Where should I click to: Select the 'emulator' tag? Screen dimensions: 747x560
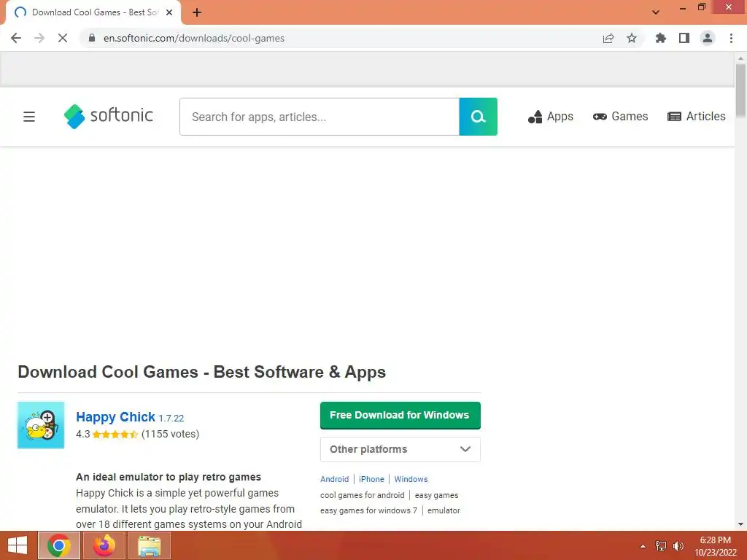tap(444, 510)
